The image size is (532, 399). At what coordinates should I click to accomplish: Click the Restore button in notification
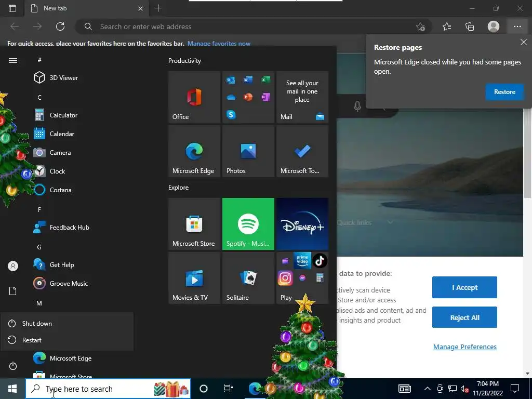(504, 92)
